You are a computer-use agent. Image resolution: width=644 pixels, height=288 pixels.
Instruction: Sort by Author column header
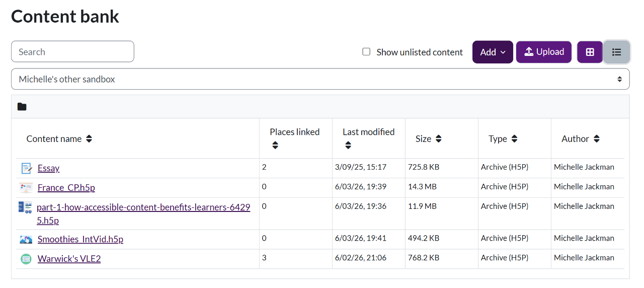[596, 139]
